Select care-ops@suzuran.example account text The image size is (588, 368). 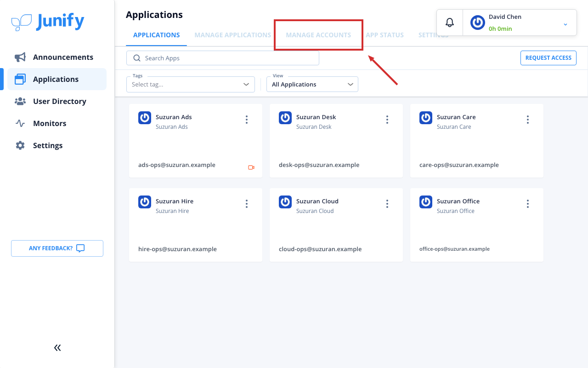tap(459, 165)
